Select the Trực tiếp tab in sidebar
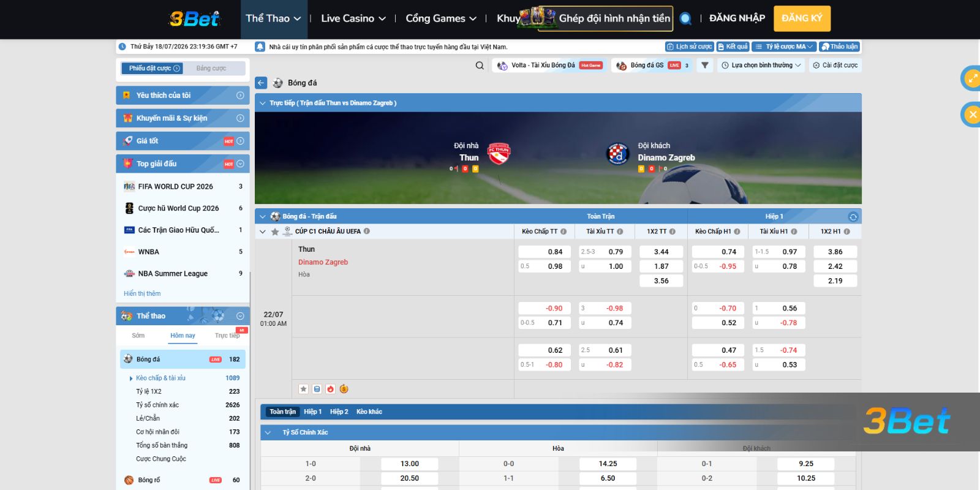The width and height of the screenshot is (980, 490). pos(227,336)
